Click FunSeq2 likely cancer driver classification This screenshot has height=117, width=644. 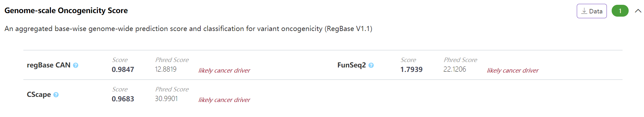(513, 70)
